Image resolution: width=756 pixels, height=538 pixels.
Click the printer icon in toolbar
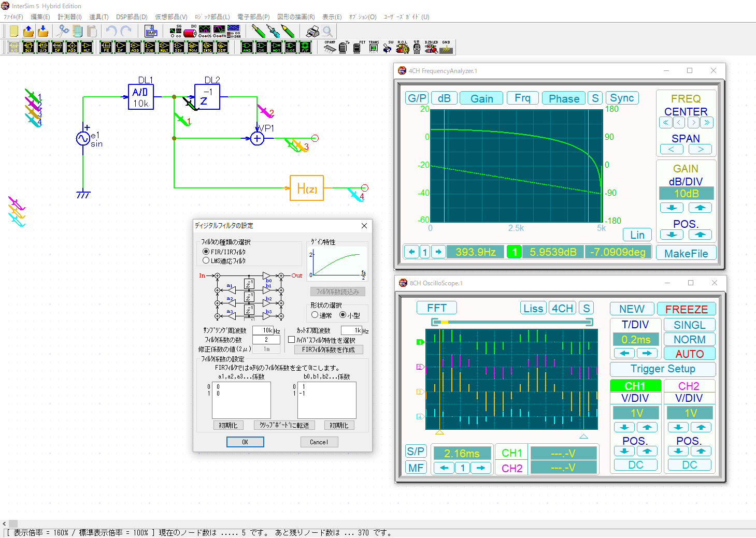point(312,32)
